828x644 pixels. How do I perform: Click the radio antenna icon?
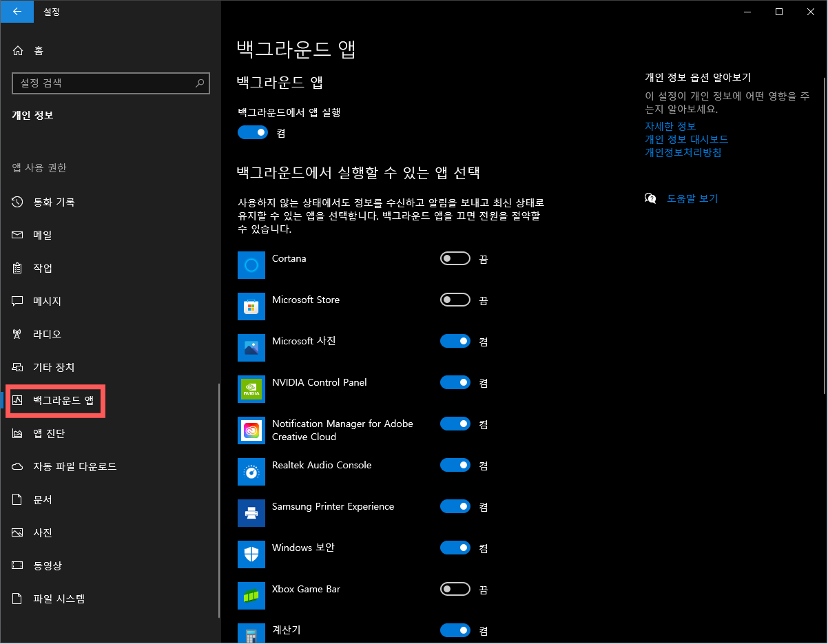click(18, 334)
